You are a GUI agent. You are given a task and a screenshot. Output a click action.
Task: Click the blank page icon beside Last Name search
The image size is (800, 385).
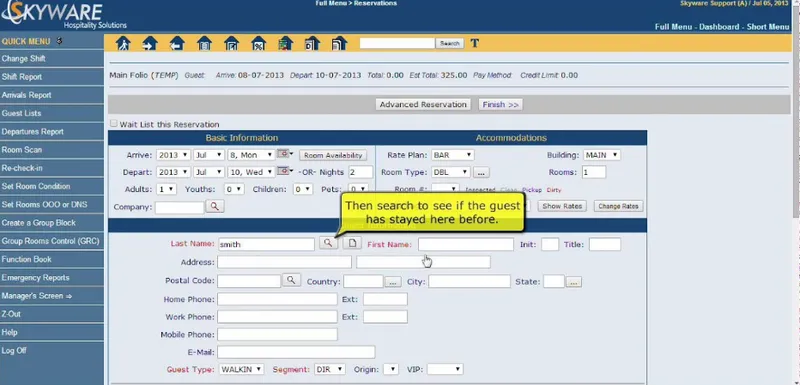click(x=352, y=243)
